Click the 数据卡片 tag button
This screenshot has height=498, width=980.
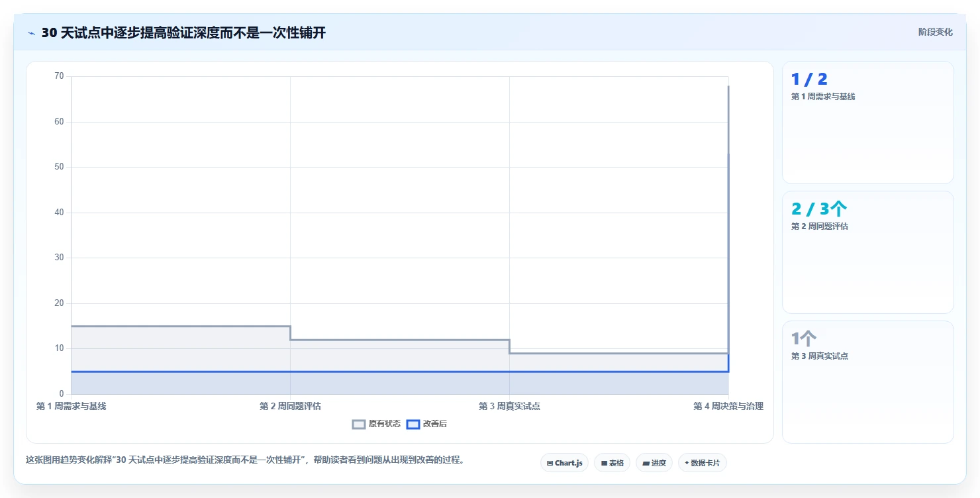click(703, 463)
